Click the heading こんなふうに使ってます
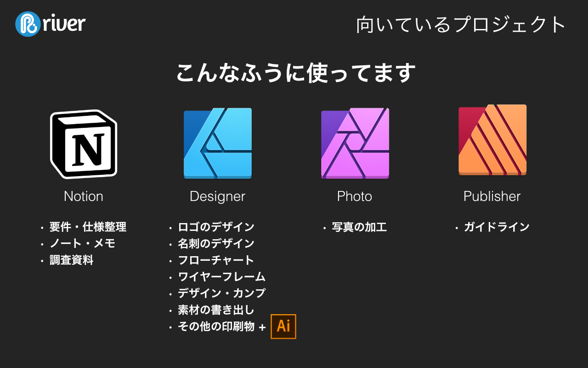Image resolution: width=588 pixels, height=368 pixels. (296, 73)
